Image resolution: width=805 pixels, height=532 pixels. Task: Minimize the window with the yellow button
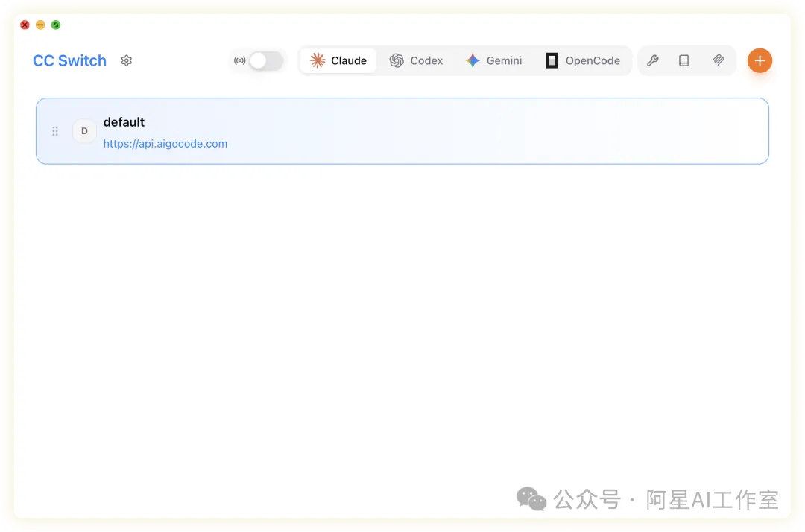[40, 25]
